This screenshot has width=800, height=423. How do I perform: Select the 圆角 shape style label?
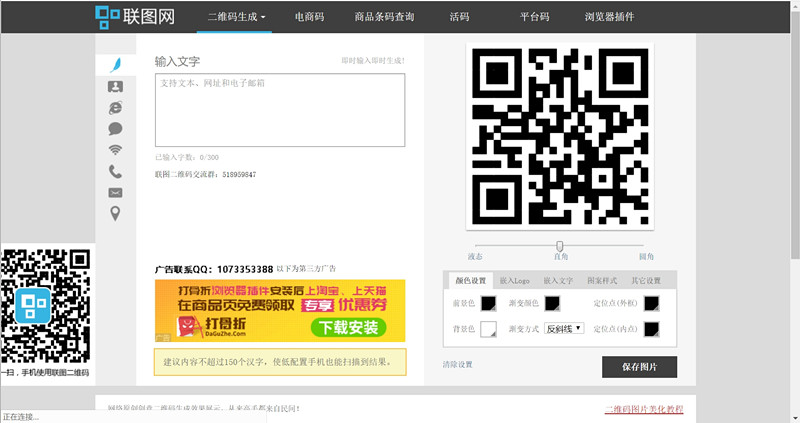coord(646,257)
